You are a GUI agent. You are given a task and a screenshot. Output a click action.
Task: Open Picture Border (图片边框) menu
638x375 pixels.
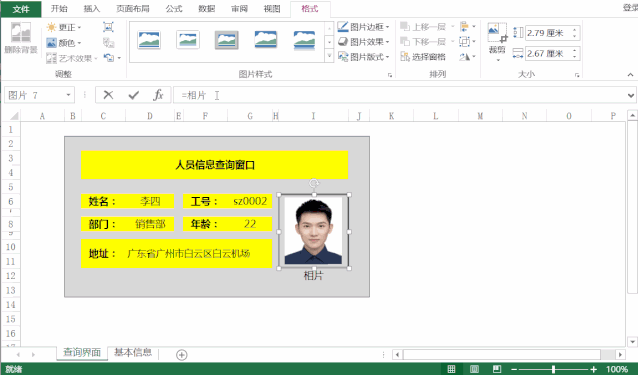tap(363, 27)
